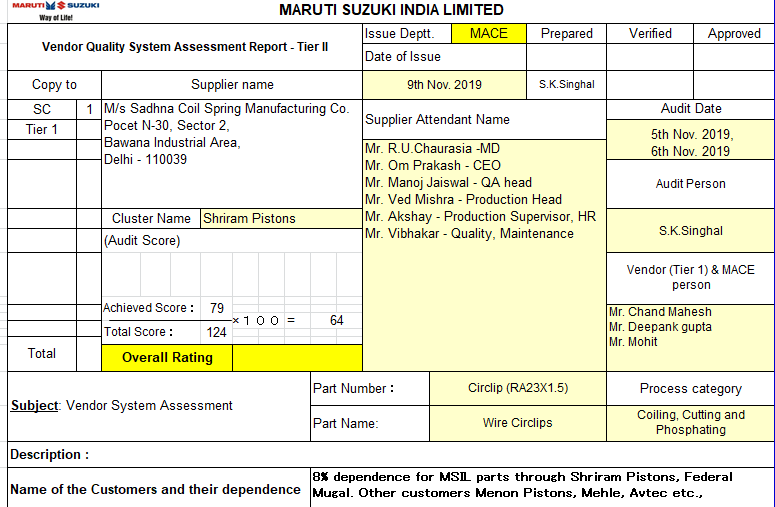Click the 'Tier 1' cell
Screen dimensions: 775x507
point(42,129)
